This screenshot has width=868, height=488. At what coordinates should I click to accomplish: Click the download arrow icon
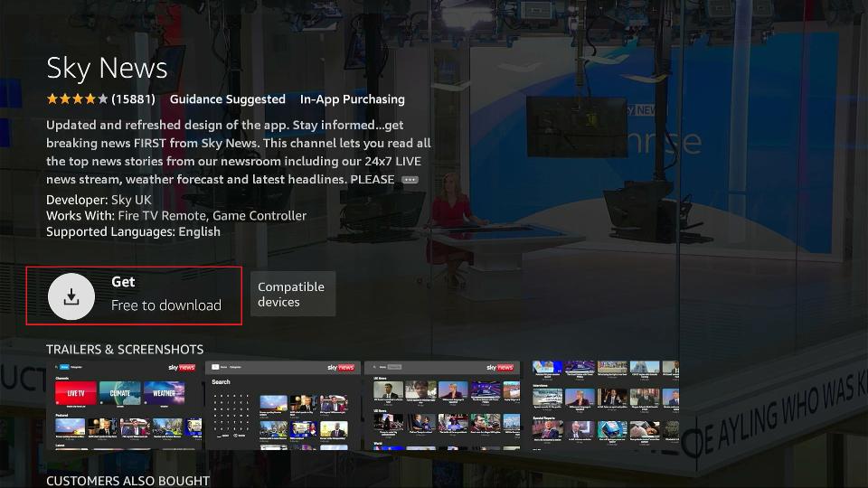point(71,296)
